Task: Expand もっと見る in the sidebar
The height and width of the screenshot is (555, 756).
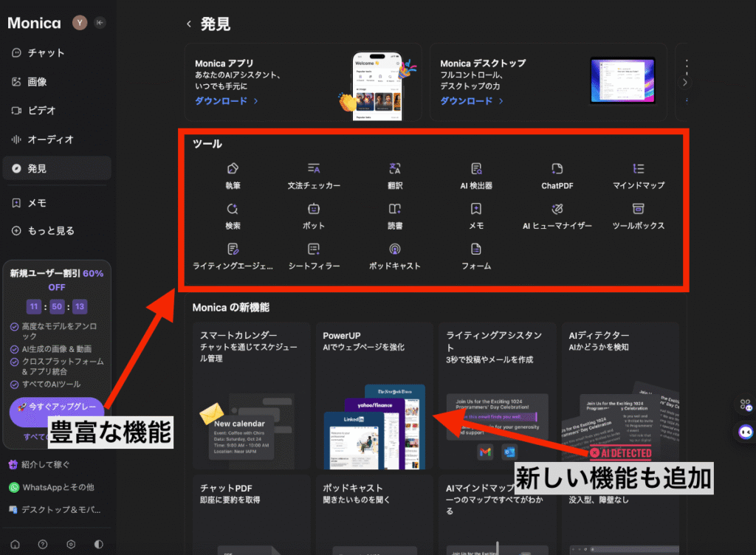Action: [x=57, y=231]
